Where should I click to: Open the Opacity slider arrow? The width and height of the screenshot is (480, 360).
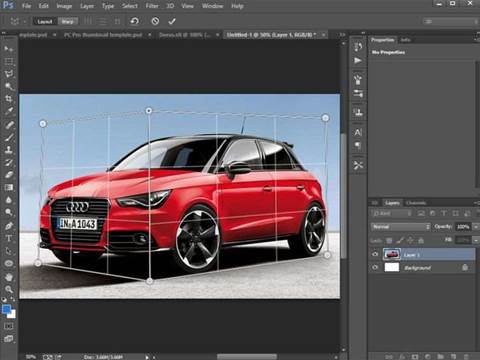coord(476,227)
